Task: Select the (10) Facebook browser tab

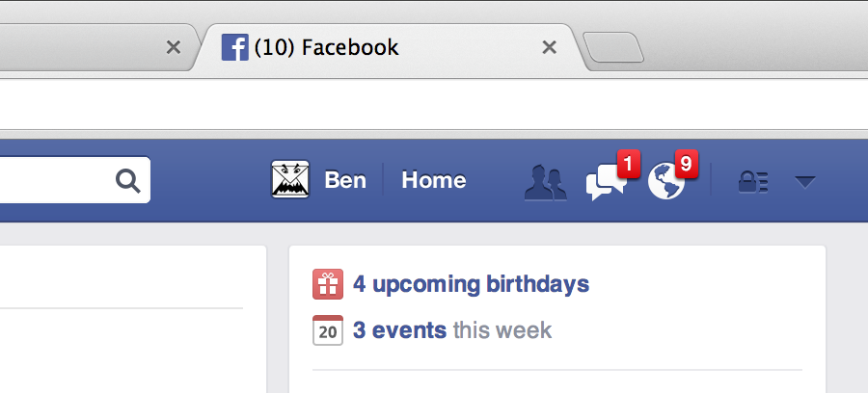Action: tap(390, 47)
